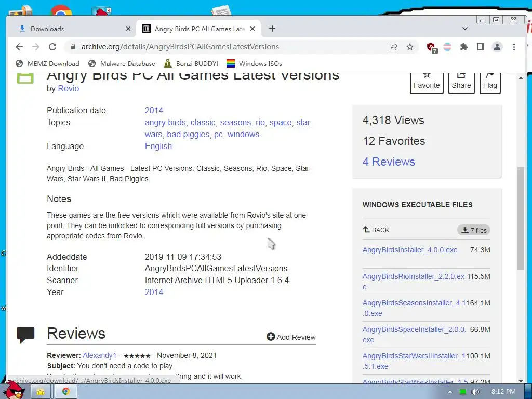The image size is (532, 399).
Task: Click Add Review
Action: click(x=291, y=337)
